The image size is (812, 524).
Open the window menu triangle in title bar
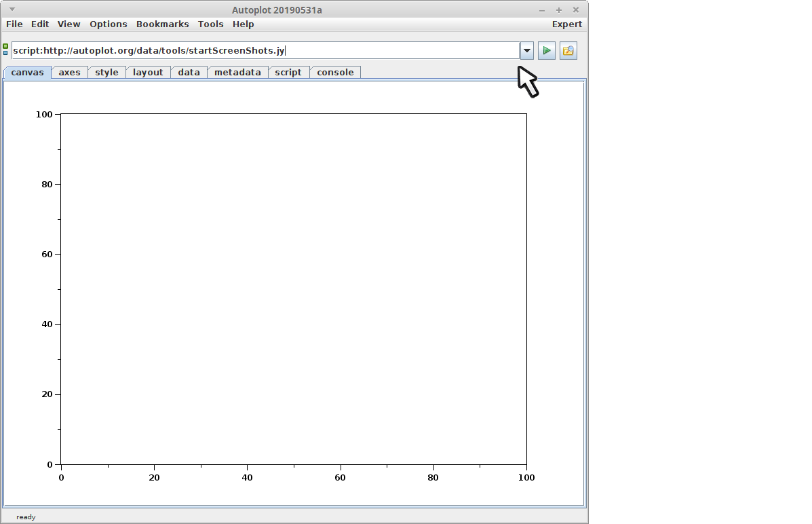pos(12,10)
